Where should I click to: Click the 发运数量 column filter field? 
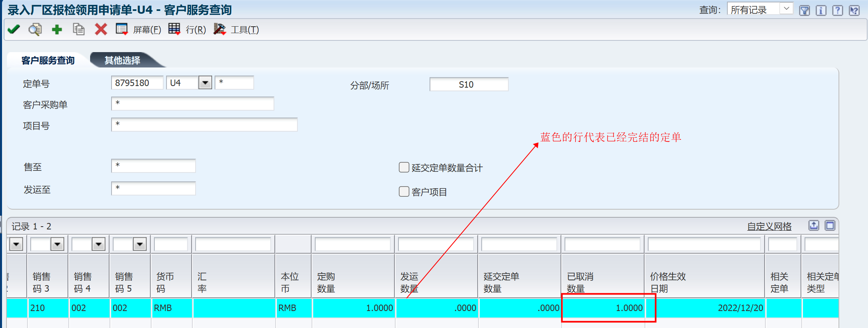pyautogui.click(x=436, y=244)
